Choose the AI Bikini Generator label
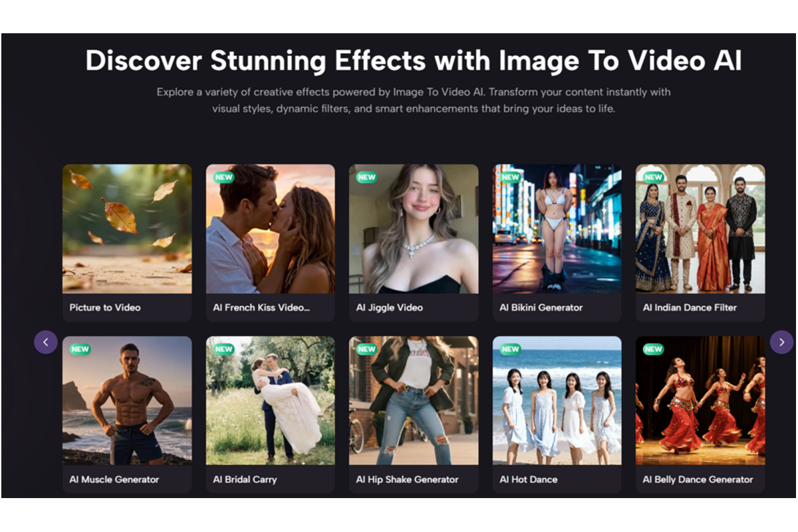This screenshot has height=532, width=798. point(541,308)
